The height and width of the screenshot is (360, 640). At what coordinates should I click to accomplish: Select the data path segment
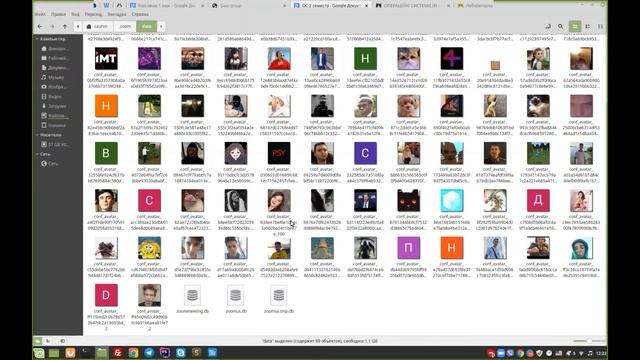click(x=147, y=27)
